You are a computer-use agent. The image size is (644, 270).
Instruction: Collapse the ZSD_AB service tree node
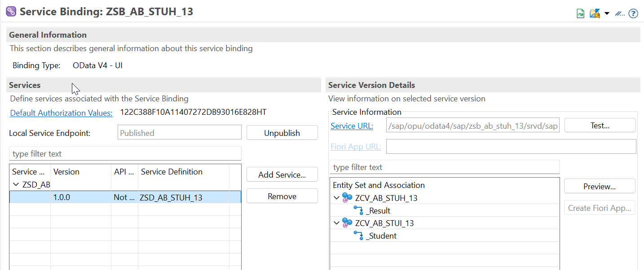16,184
